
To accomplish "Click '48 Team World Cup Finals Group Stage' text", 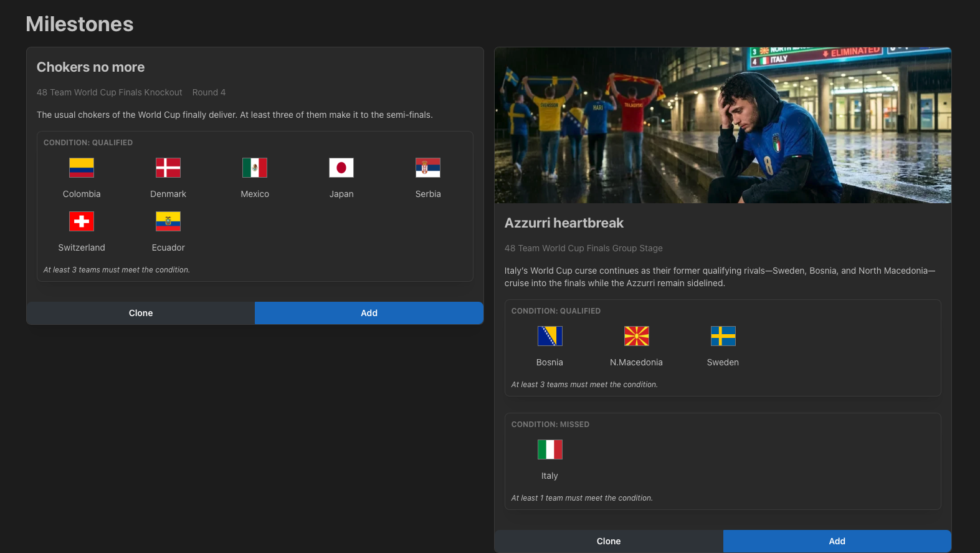I will point(584,248).
